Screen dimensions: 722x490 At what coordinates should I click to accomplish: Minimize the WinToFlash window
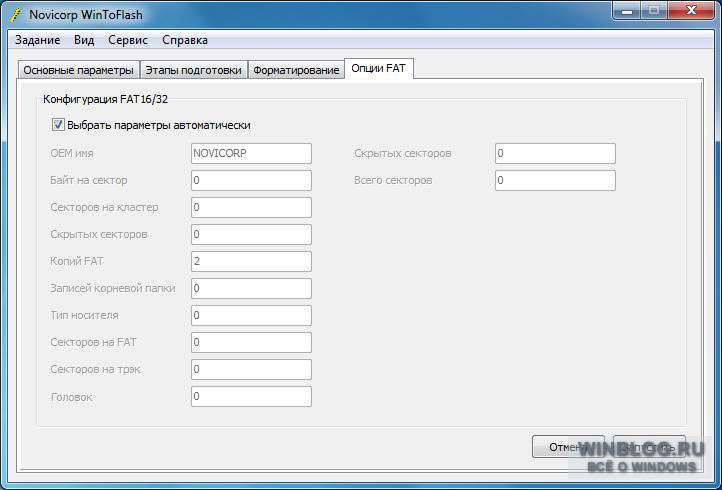[x=627, y=11]
